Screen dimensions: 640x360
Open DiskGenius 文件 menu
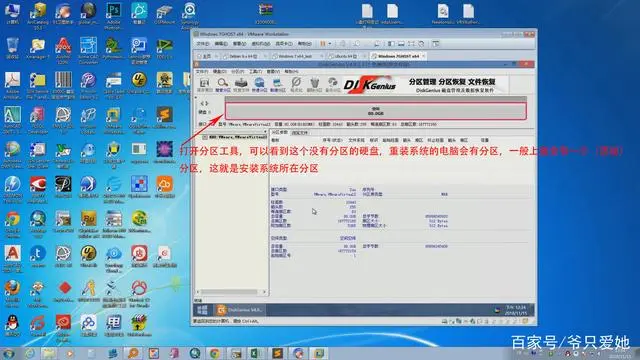pyautogui.click(x=202, y=71)
